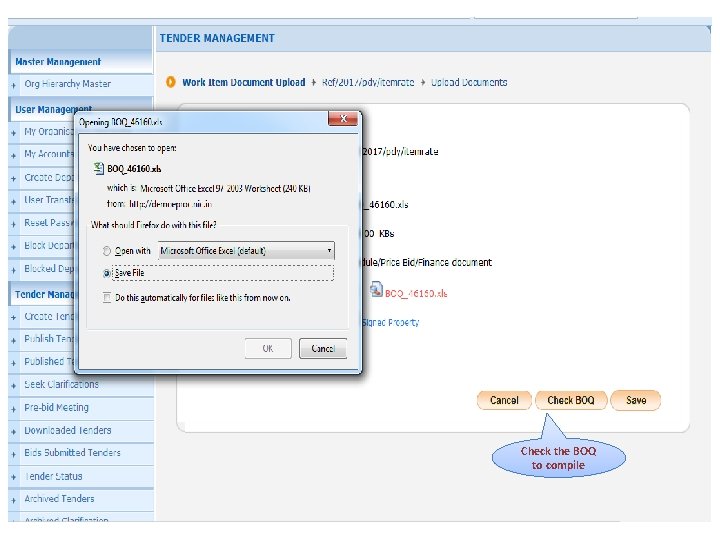Open the Microsoft Office Excel (default) dropdown
Viewport: 720px width, 540px height.
coord(246,251)
